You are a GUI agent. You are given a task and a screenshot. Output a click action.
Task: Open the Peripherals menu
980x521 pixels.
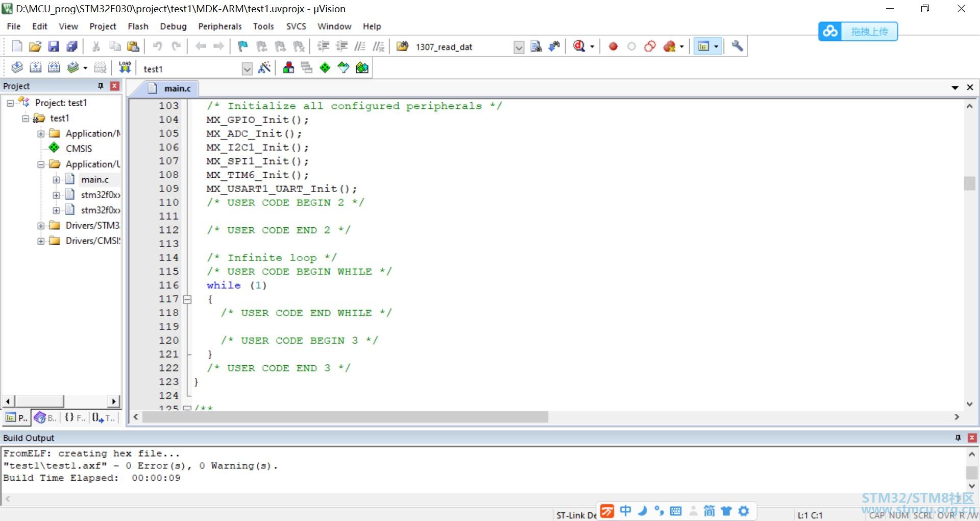[x=220, y=26]
